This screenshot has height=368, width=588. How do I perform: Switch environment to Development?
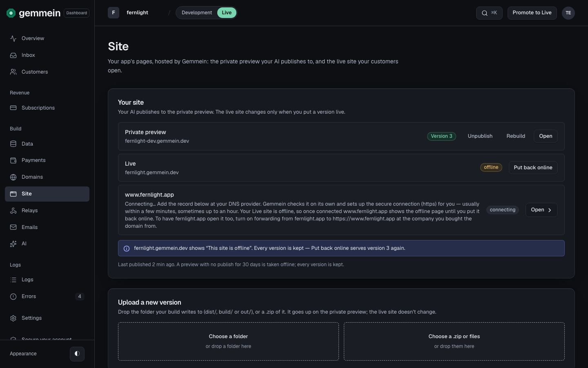click(x=197, y=13)
